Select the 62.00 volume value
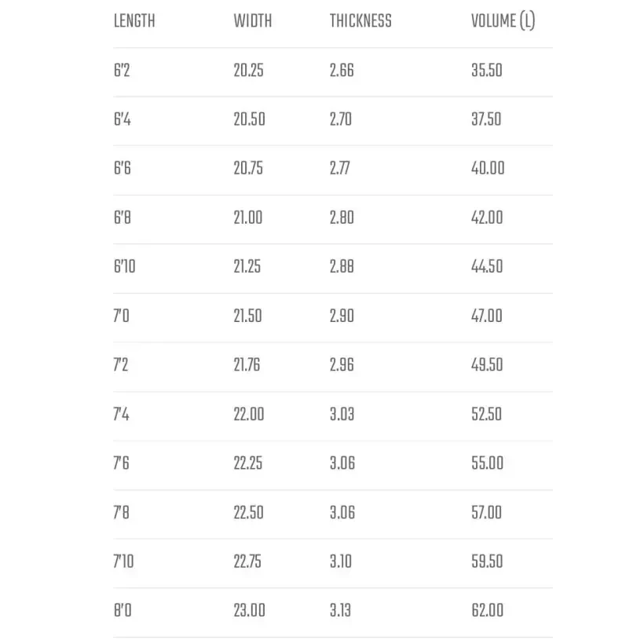 tap(487, 610)
